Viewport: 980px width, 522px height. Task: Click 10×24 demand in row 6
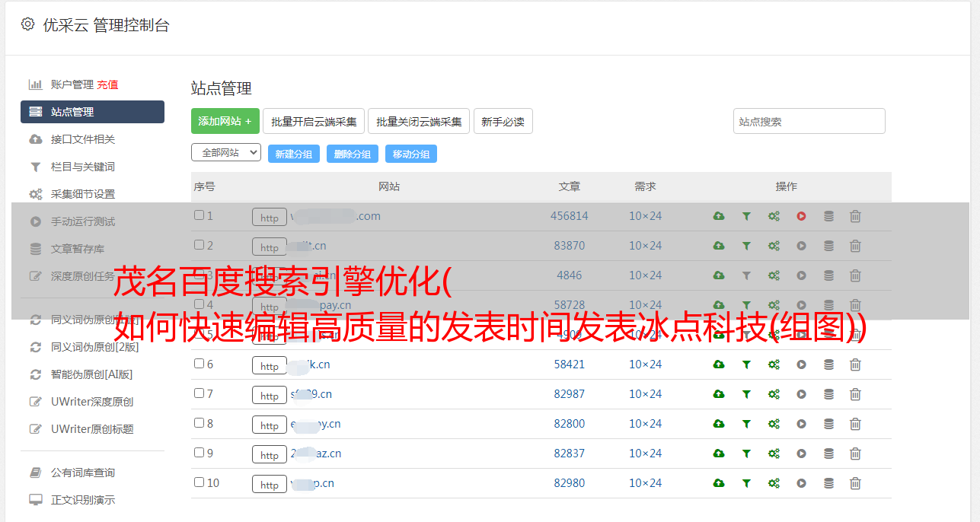point(645,364)
